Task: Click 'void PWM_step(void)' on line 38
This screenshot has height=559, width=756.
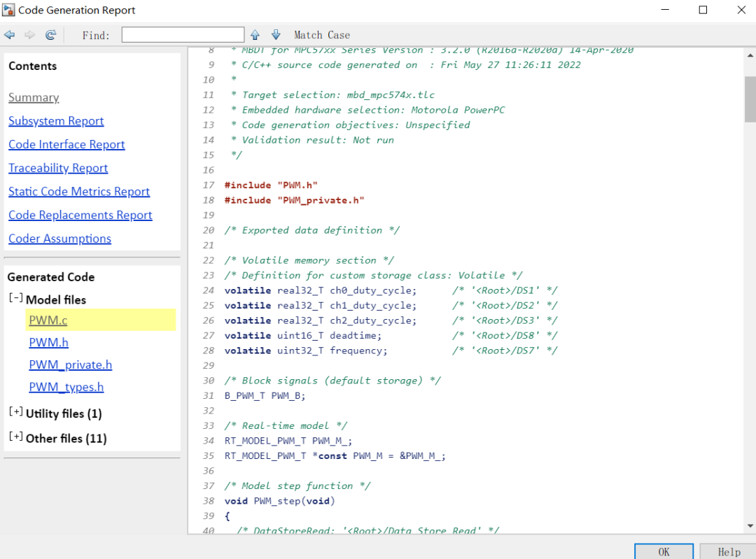Action: (279, 501)
